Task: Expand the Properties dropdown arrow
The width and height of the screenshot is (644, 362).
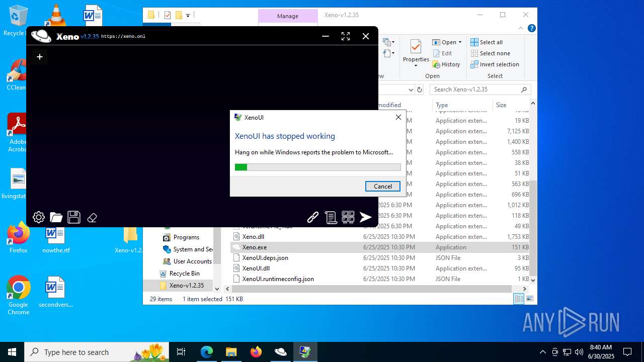Action: tap(416, 66)
